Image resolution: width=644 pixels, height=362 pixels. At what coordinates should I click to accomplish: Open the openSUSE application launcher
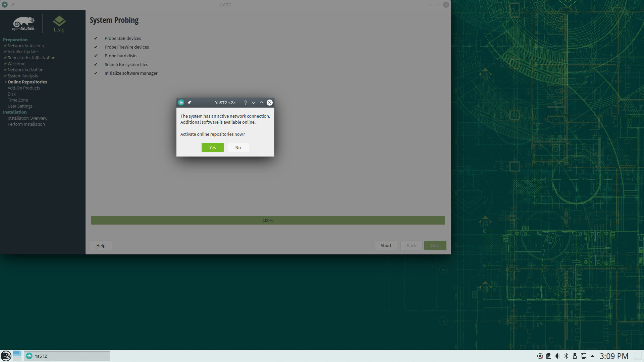pos(6,356)
